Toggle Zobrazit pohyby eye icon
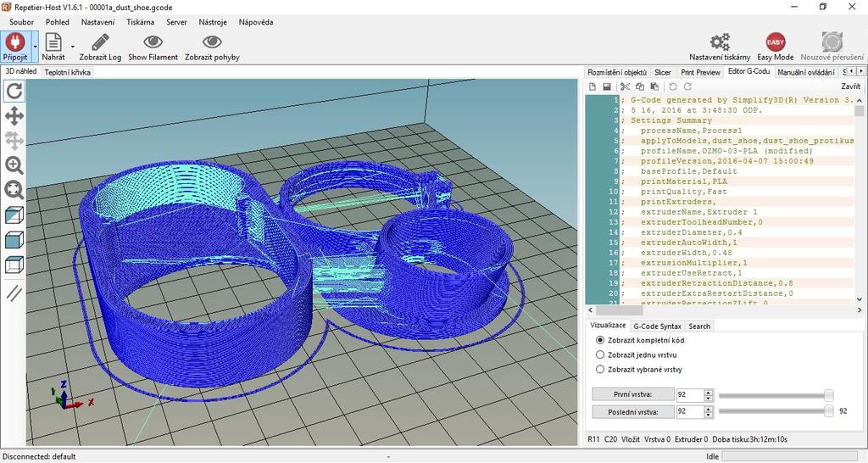Screen dimensions: 868x463 (x=212, y=42)
